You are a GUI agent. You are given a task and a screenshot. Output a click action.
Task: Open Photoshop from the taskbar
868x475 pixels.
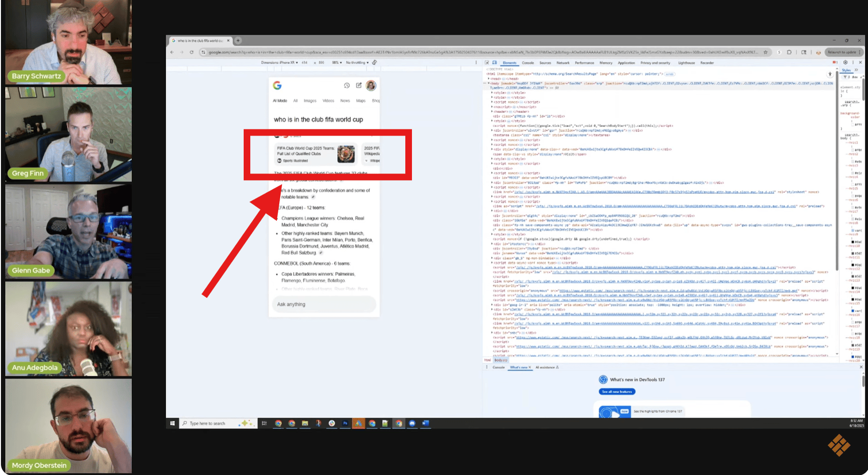point(345,423)
